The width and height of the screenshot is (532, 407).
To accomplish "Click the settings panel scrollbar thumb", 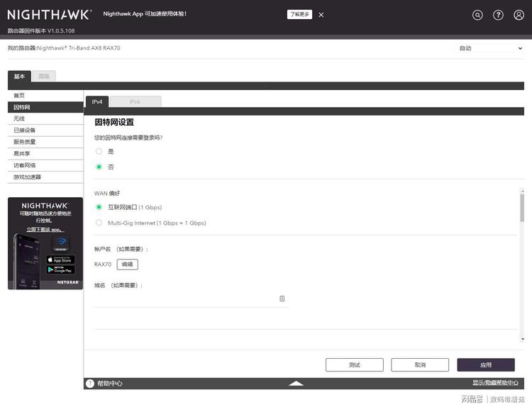I will click(x=522, y=208).
